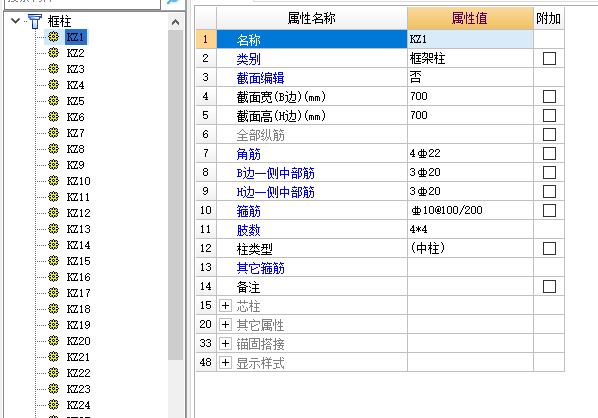Screen dimensions: 598x418
Task: Tick the 附加 checkbox for 截面高(H边)
Action: point(549,116)
